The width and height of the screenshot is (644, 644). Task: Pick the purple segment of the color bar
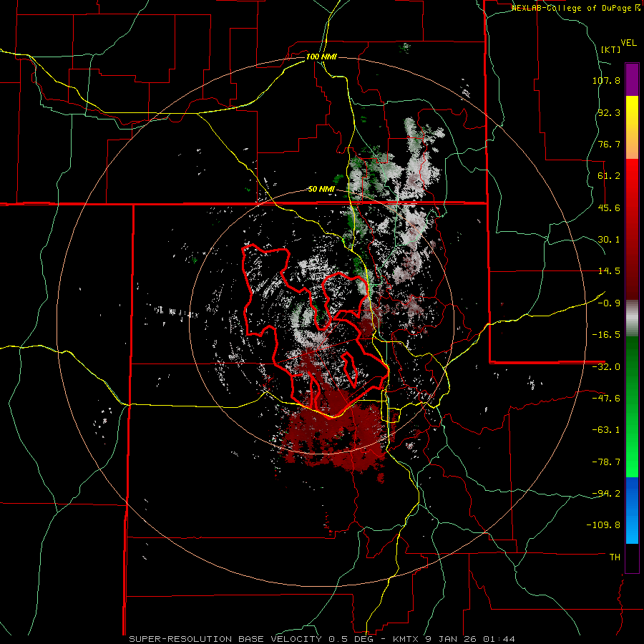[632, 79]
